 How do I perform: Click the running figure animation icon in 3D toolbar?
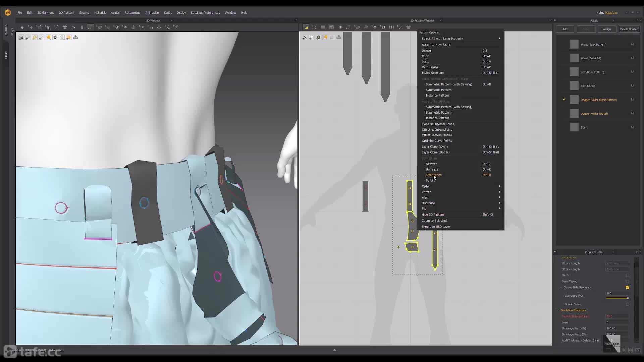(176, 27)
